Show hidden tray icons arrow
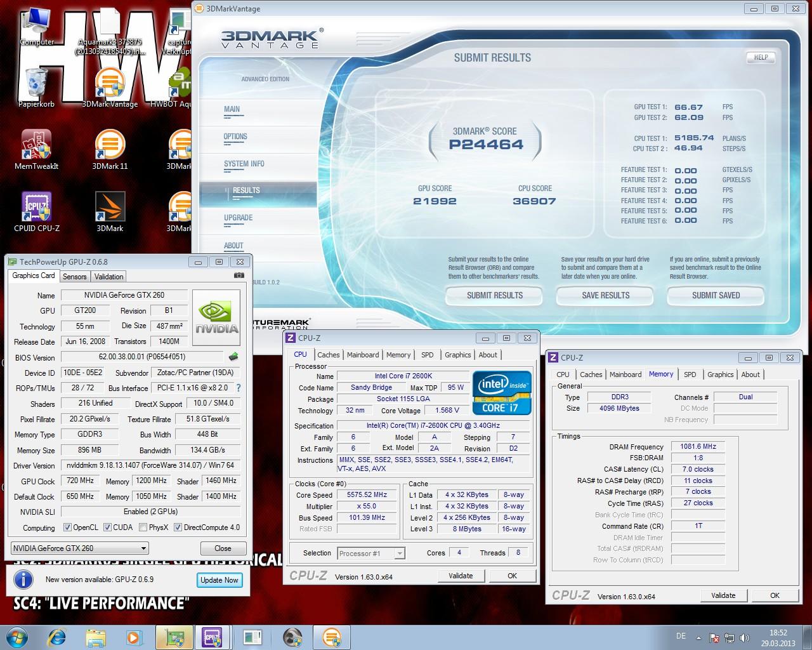The image size is (812, 650). pyautogui.click(x=699, y=637)
